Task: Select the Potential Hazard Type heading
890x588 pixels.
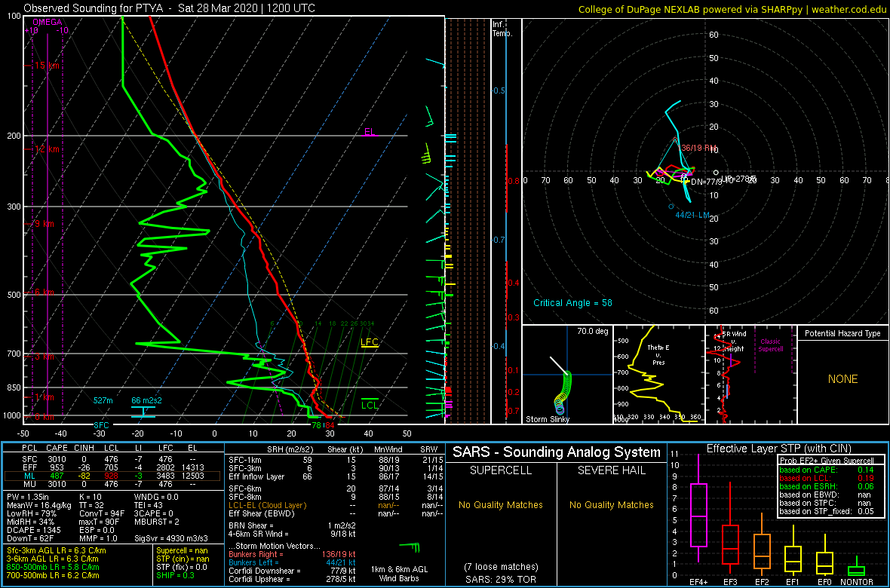Action: coord(843,334)
